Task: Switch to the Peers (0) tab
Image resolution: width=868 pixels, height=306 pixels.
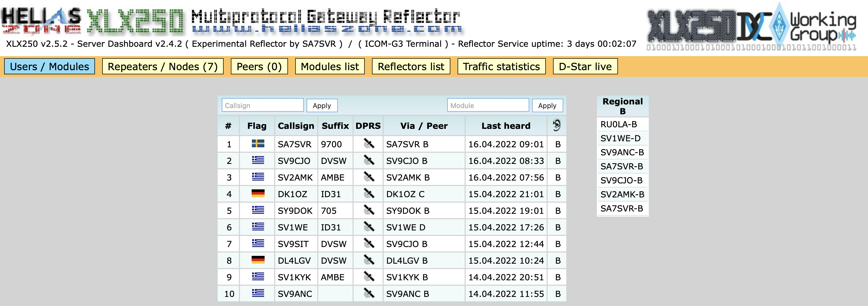Action: 259,66
